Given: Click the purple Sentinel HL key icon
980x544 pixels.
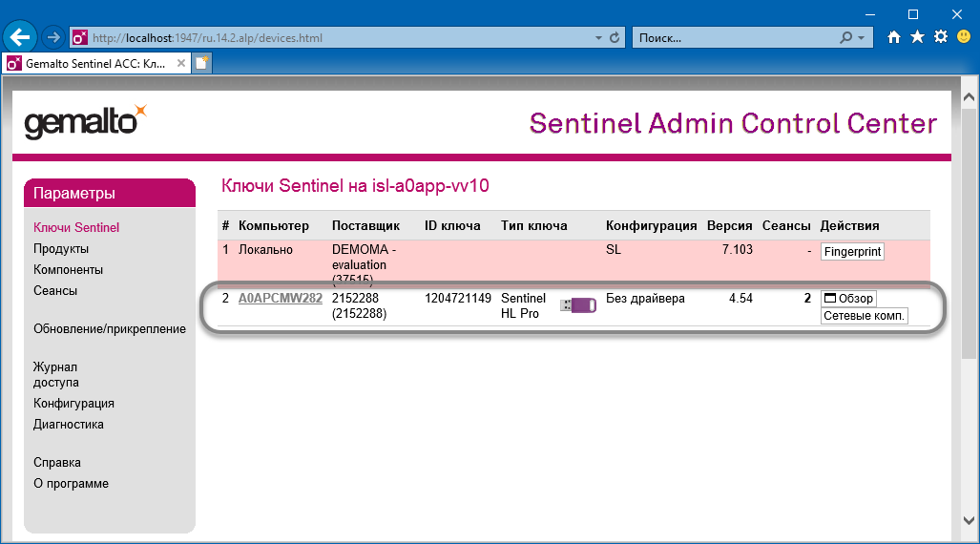Looking at the screenshot, I should [578, 305].
